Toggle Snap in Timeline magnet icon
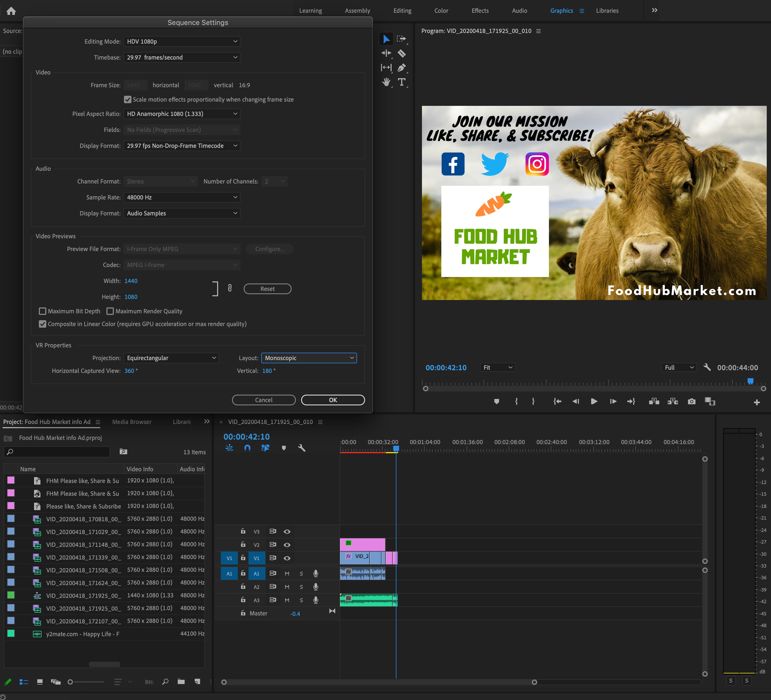Image resolution: width=771 pixels, height=700 pixels. pyautogui.click(x=247, y=448)
